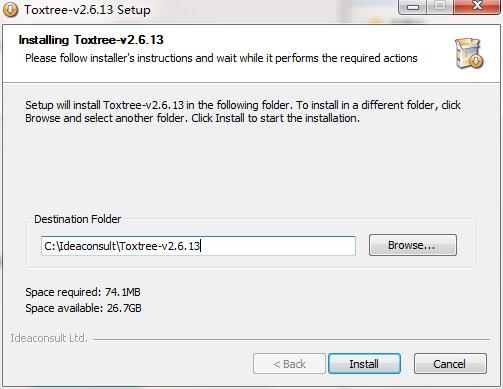The image size is (503, 389).
Task: Close the Toxtree Setup window
Action: (x=477, y=6)
